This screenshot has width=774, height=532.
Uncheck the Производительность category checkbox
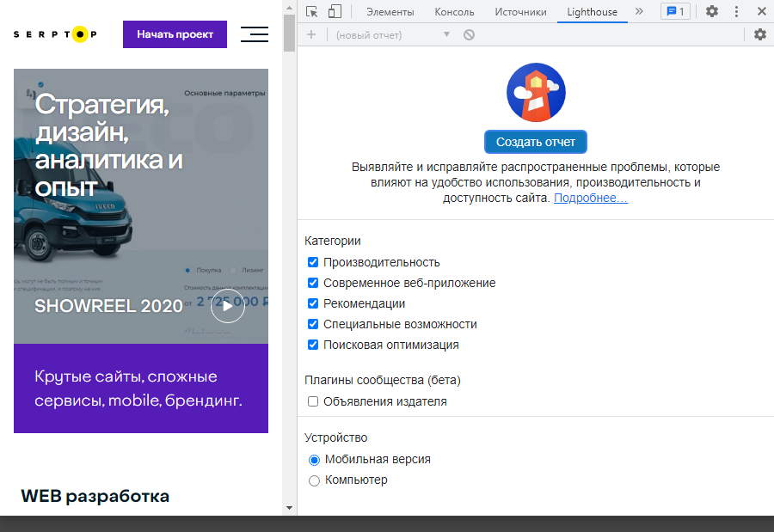tap(313, 262)
